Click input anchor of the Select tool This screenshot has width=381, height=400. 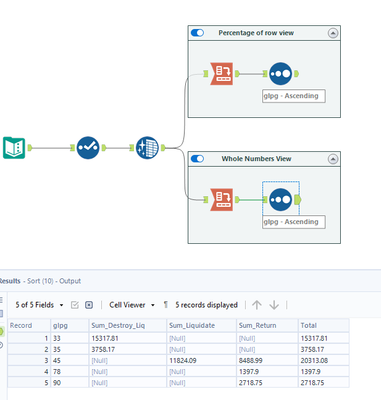pyautogui.click(x=73, y=148)
